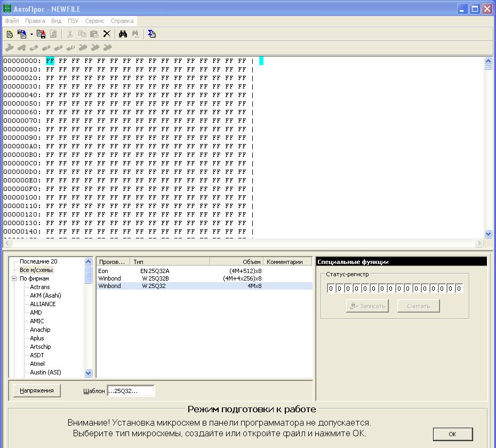Image resolution: width=496 pixels, height=448 pixels.
Task: Toggle the last status register bit
Action: tap(459, 289)
